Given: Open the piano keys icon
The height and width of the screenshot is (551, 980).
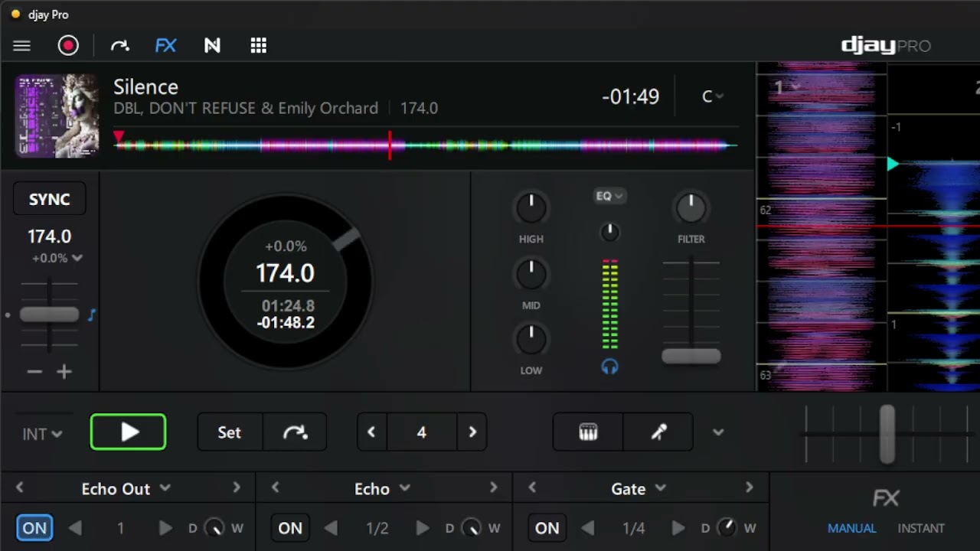Looking at the screenshot, I should tap(588, 432).
